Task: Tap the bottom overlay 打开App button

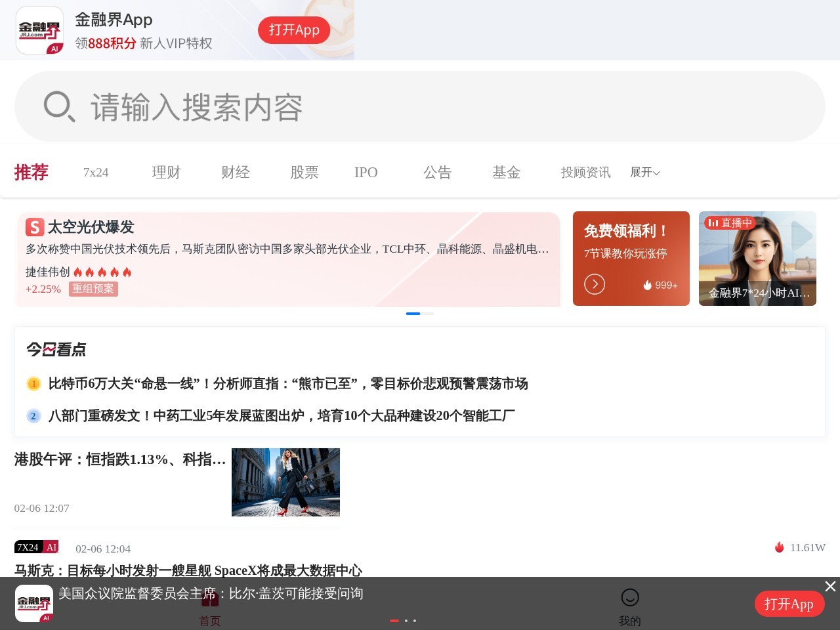Action: tap(789, 604)
